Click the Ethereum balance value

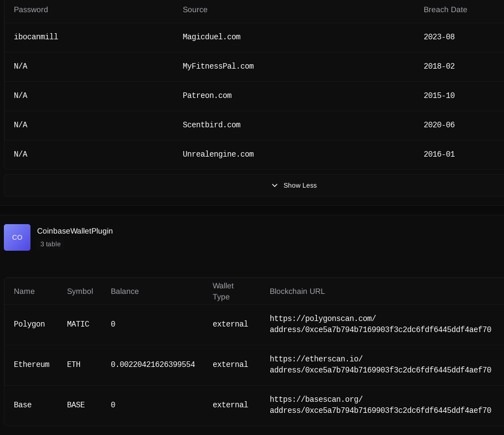coord(153,365)
